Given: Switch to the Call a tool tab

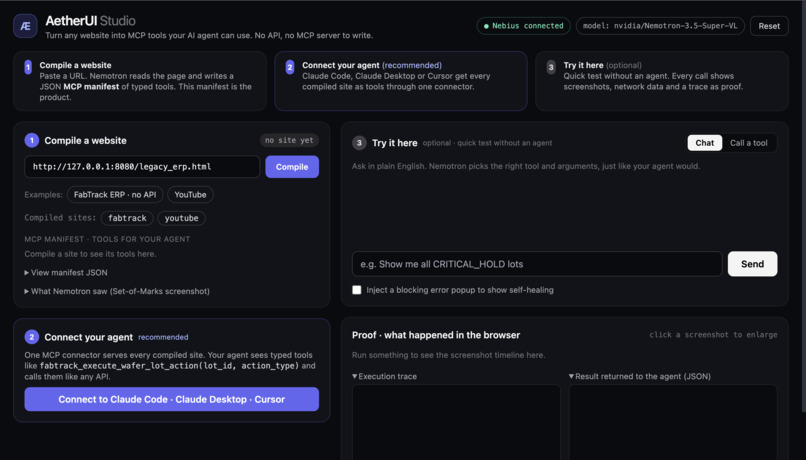Looking at the screenshot, I should point(749,143).
